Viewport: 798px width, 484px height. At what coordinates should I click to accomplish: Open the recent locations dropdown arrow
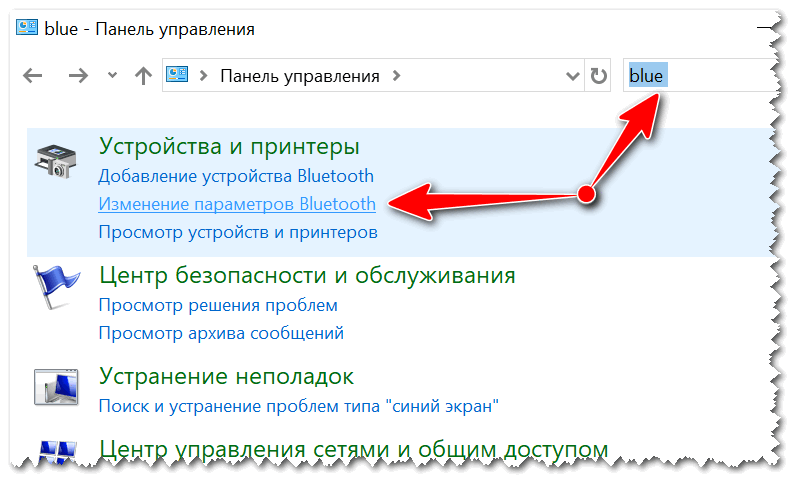[x=112, y=76]
